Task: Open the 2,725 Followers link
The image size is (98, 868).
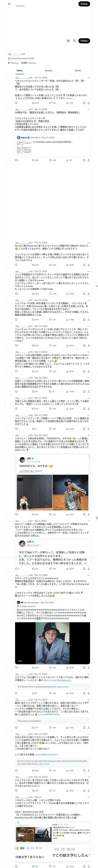Action: click(x=29, y=63)
